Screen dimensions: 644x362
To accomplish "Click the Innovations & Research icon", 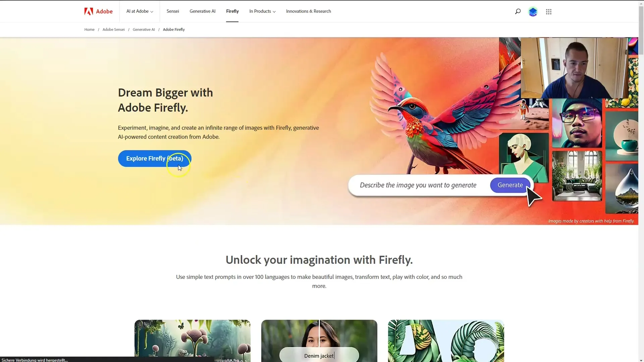I will click(309, 11).
